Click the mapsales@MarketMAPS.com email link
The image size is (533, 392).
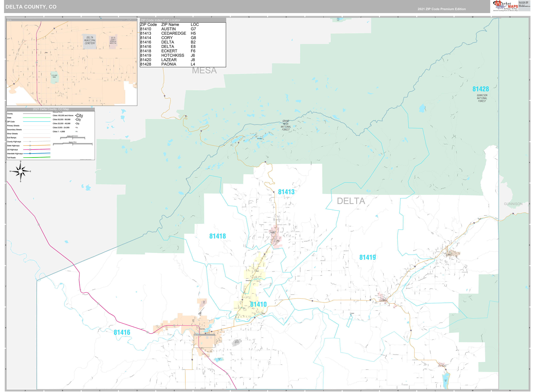click(x=525, y=6)
